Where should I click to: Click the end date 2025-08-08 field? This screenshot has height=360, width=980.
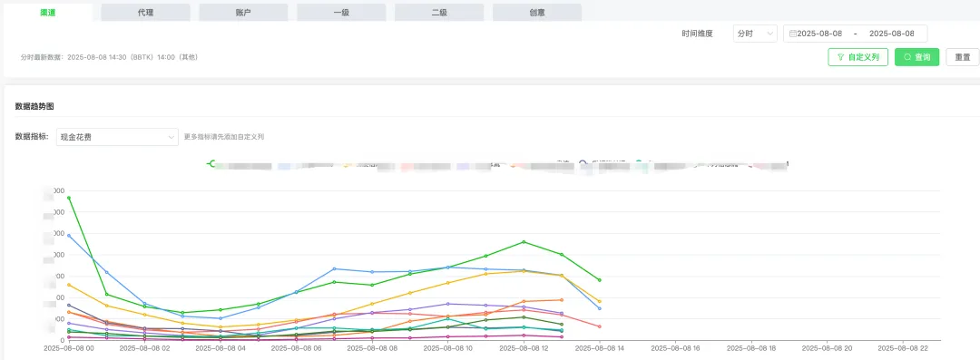pos(892,34)
